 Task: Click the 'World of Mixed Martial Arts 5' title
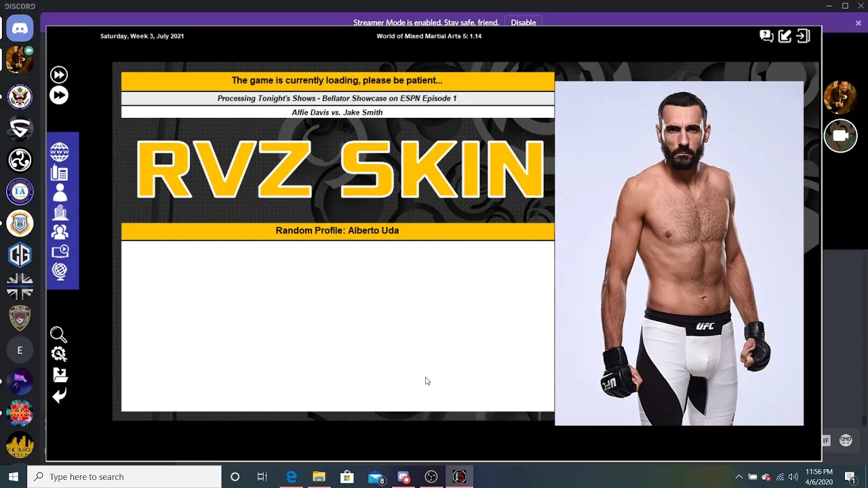(x=429, y=36)
